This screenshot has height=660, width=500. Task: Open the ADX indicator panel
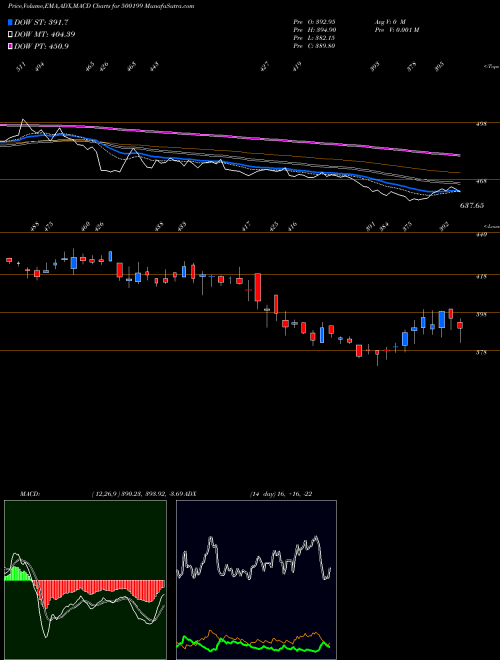(256, 580)
